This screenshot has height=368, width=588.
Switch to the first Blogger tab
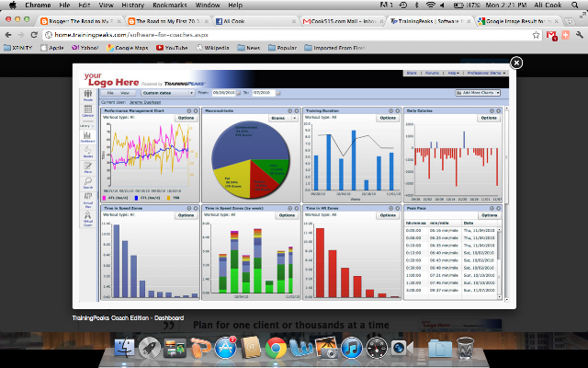click(x=80, y=21)
